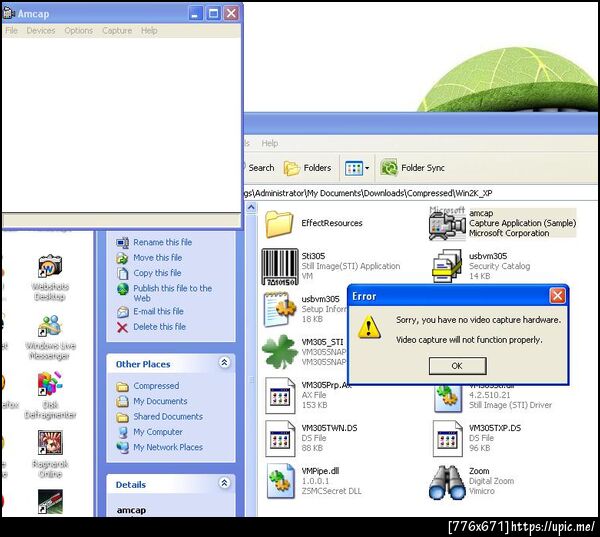
Task: Click the Amcap title bar camera icon
Action: click(8, 13)
